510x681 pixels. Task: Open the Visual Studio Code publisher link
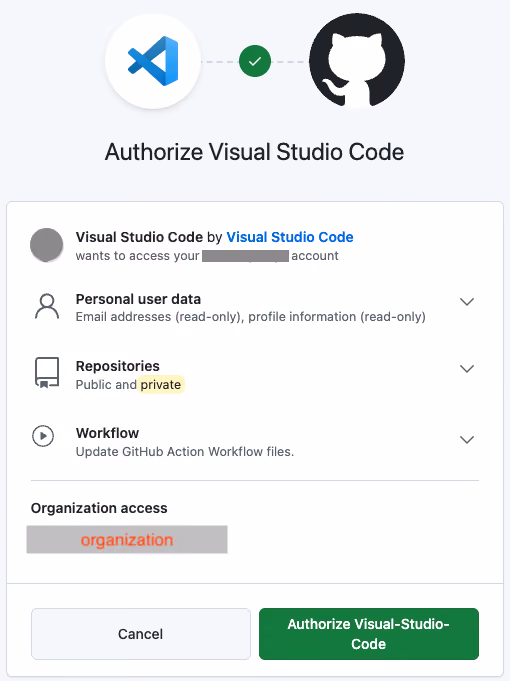pyautogui.click(x=290, y=237)
